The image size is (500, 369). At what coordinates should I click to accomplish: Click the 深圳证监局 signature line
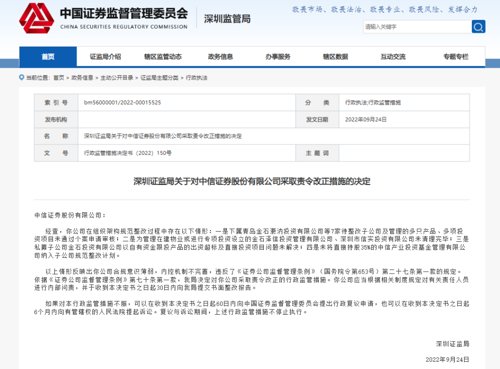452,344
